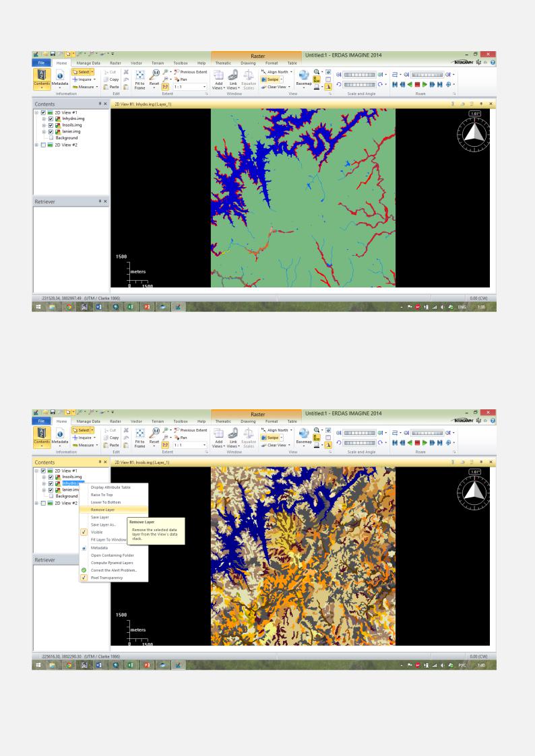
Task: Switch to Manage Data tab, upper screenshot
Action: [88, 63]
